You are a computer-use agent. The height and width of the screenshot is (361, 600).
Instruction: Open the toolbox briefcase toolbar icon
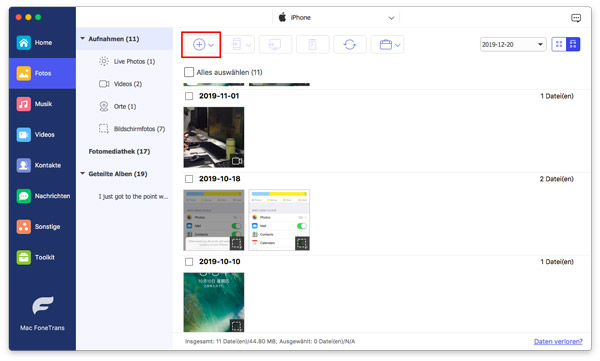click(386, 44)
